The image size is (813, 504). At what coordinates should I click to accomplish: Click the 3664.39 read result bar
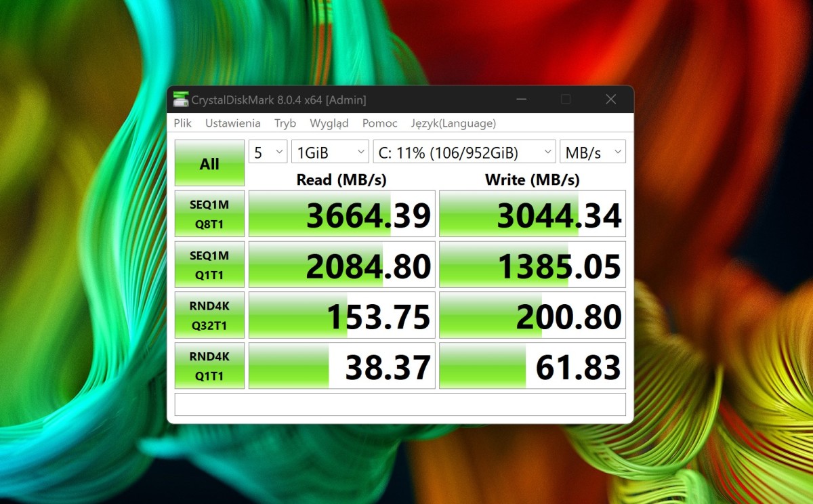pos(342,214)
